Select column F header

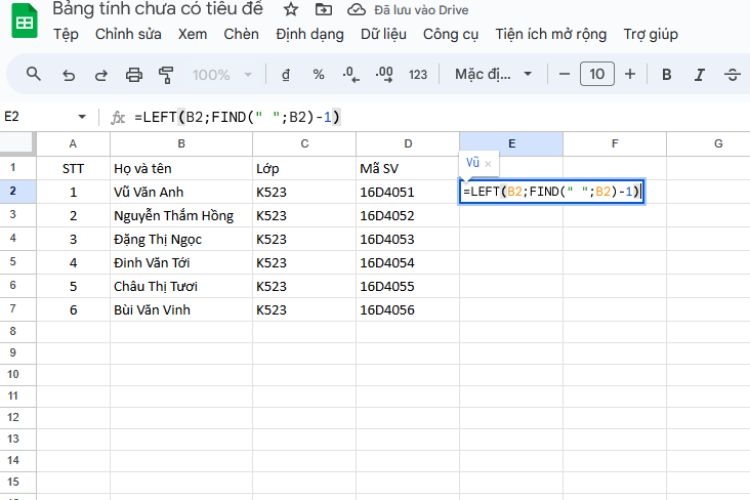615,144
